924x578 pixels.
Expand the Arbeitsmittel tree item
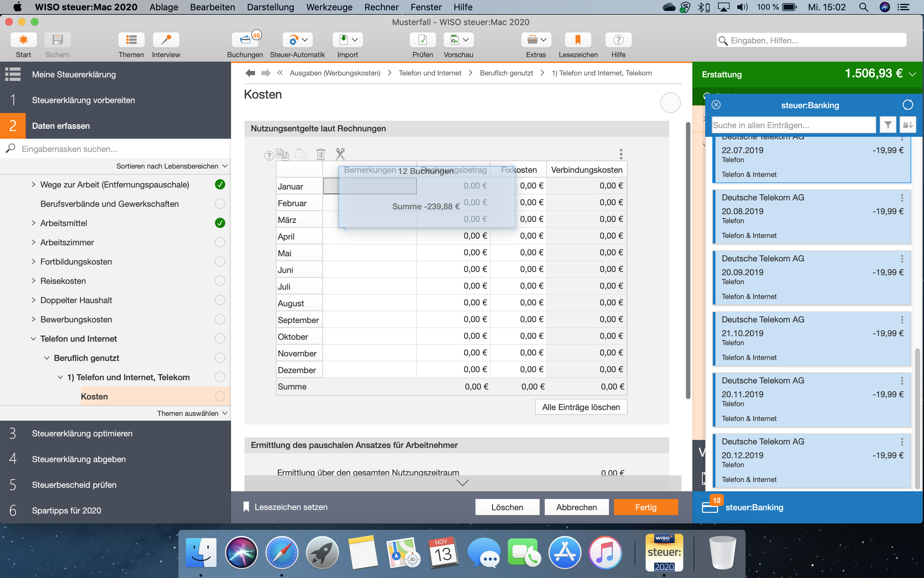pyautogui.click(x=34, y=223)
